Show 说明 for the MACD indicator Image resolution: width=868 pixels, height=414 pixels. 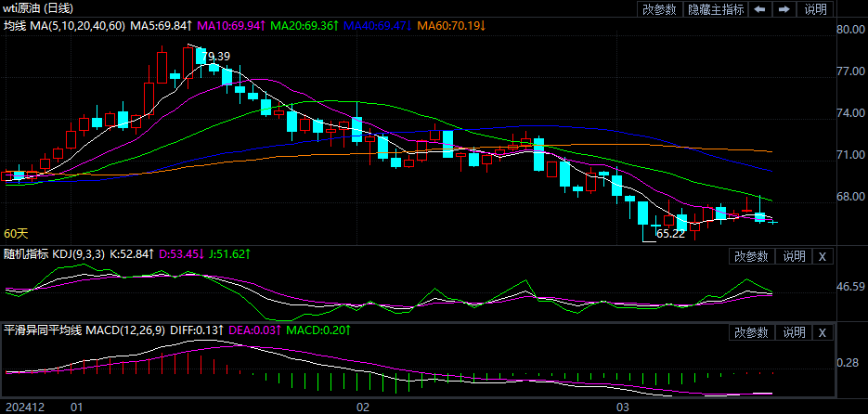[x=793, y=332]
